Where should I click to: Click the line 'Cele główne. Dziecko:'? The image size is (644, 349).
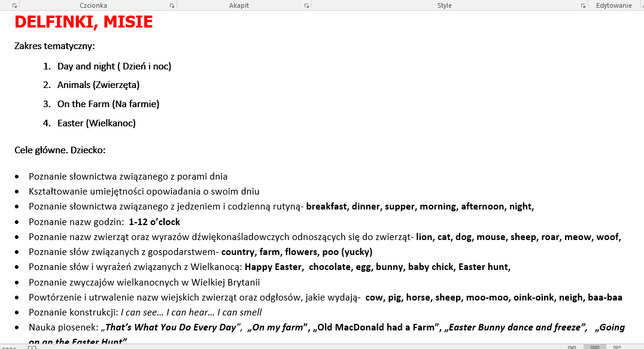[x=60, y=150]
